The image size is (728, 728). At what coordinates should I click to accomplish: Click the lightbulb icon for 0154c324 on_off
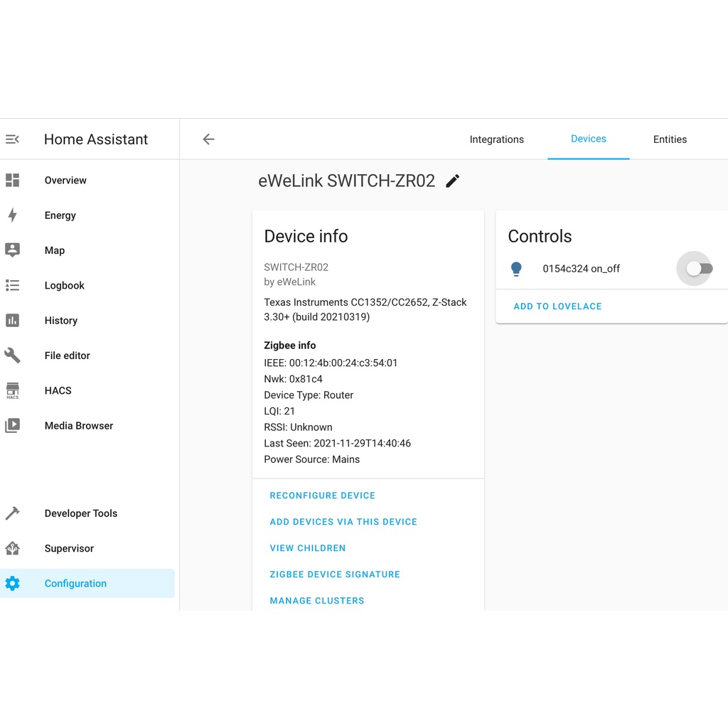tap(517, 269)
